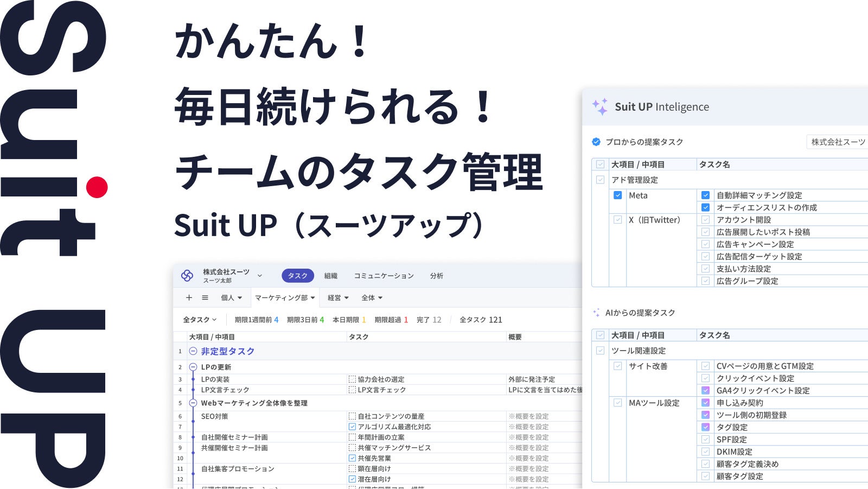Uncheck the 共催先営業 checkbox

click(352, 458)
